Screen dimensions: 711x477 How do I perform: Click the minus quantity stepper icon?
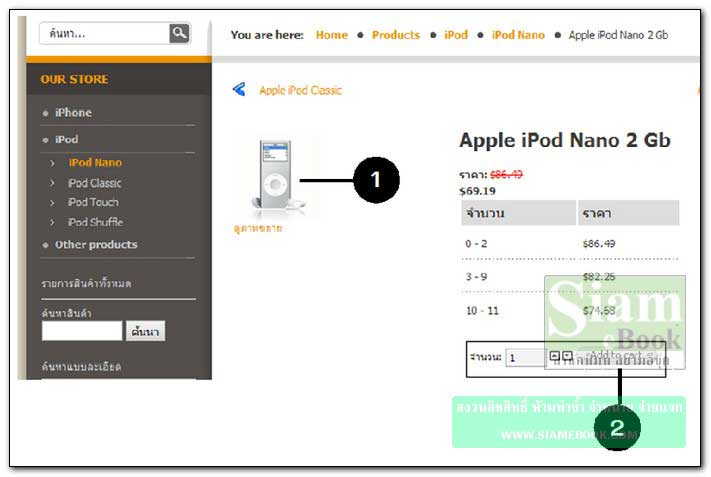click(x=567, y=356)
